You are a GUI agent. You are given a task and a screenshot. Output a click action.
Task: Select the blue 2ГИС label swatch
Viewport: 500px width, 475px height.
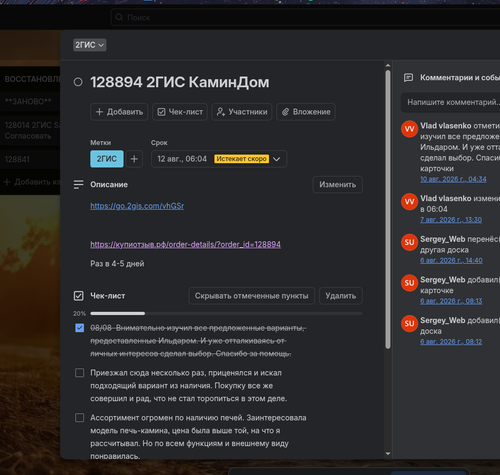pos(107,159)
